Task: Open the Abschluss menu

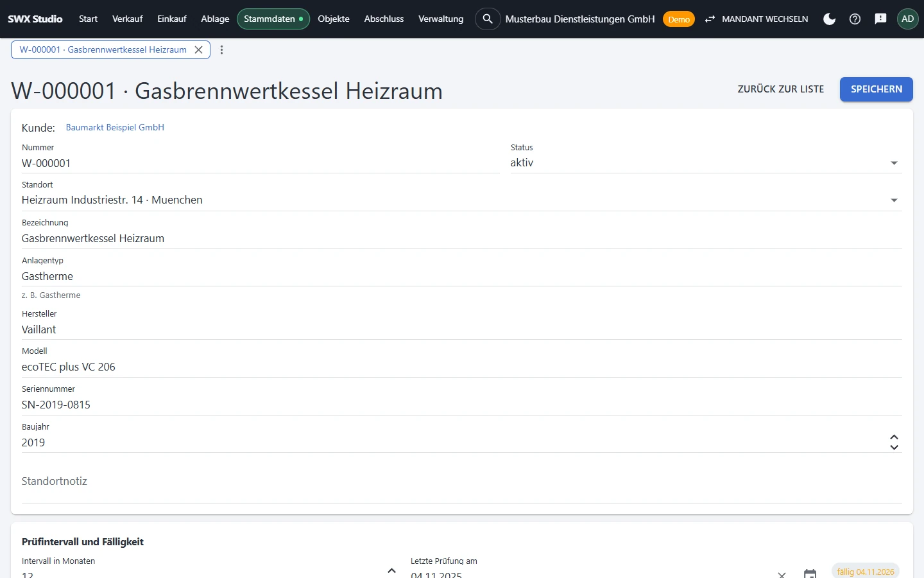Action: [384, 19]
